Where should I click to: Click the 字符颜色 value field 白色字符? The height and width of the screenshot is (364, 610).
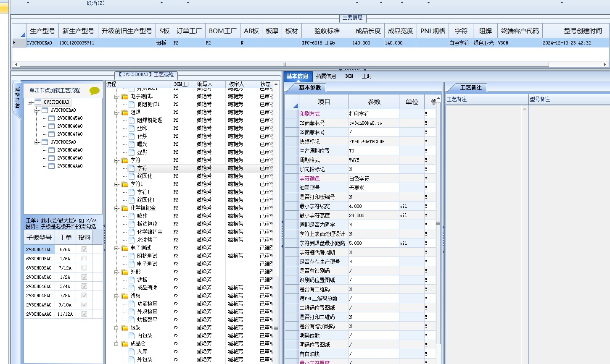point(374,178)
